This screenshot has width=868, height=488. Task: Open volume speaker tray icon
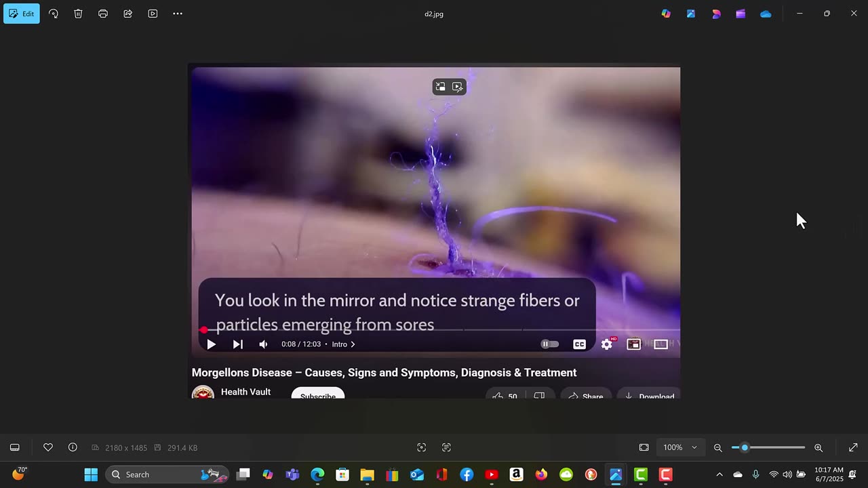[x=787, y=474]
